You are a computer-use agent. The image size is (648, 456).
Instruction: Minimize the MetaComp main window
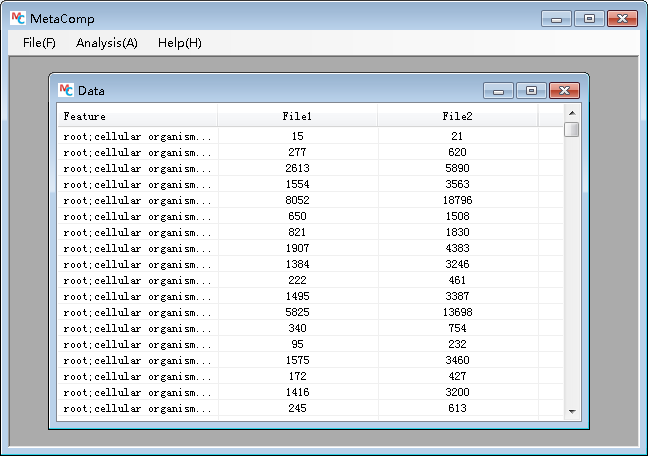[555, 19]
